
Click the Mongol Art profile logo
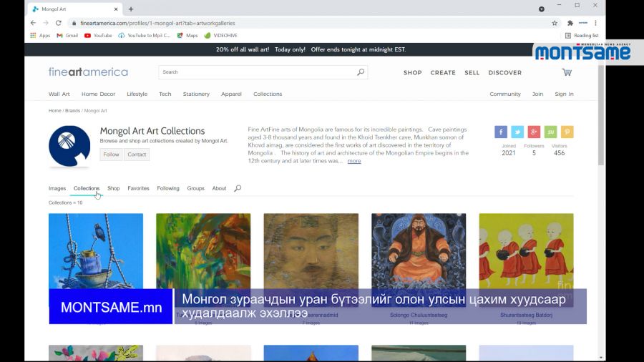(x=69, y=146)
